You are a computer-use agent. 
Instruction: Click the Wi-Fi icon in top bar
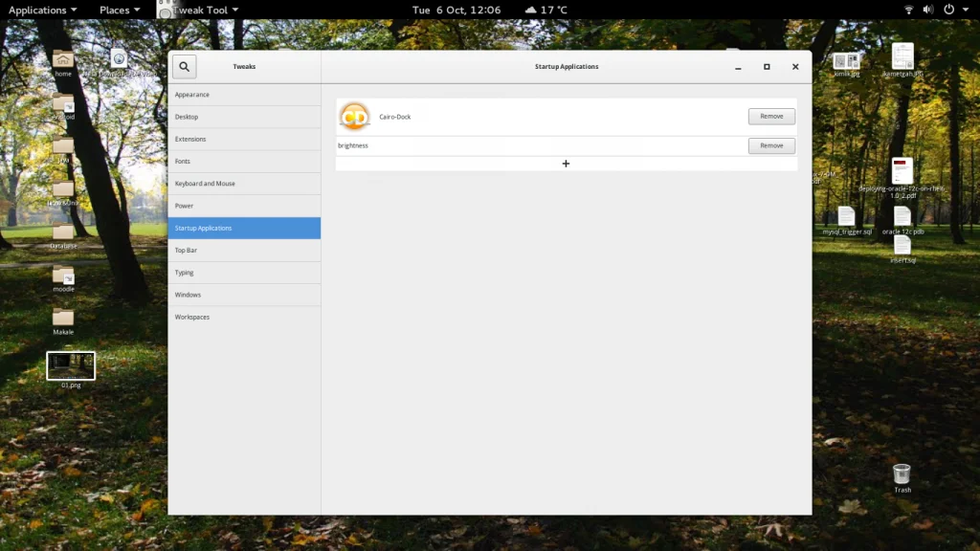coord(908,10)
